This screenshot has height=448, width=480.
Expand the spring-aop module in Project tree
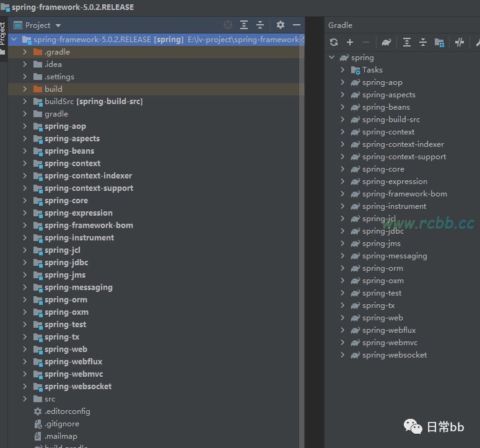(25, 126)
